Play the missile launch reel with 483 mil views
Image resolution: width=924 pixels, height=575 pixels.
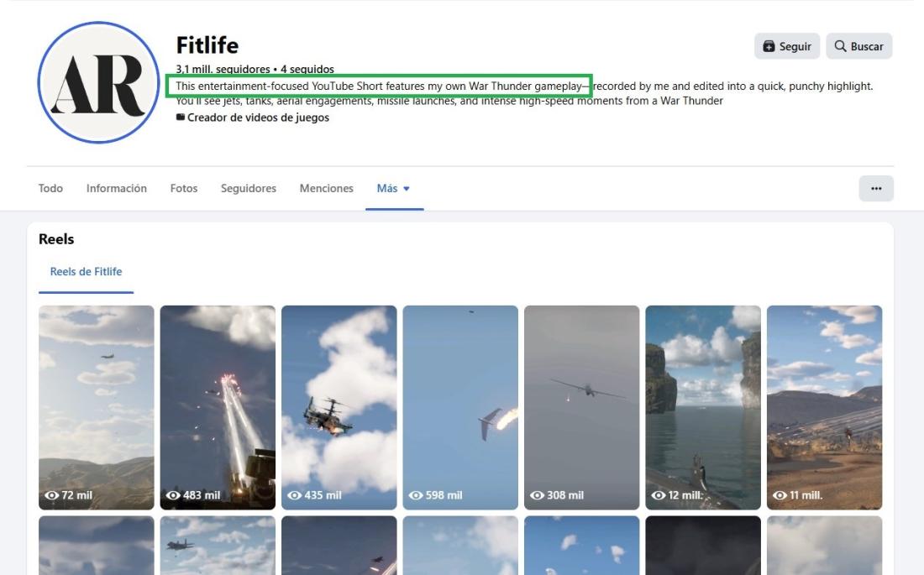(x=218, y=407)
